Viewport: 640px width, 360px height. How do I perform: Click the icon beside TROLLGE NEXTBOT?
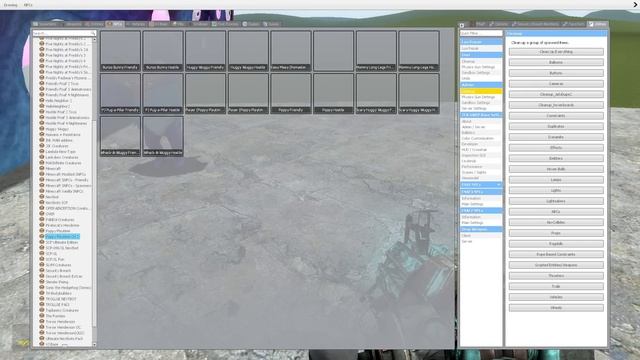42,298
